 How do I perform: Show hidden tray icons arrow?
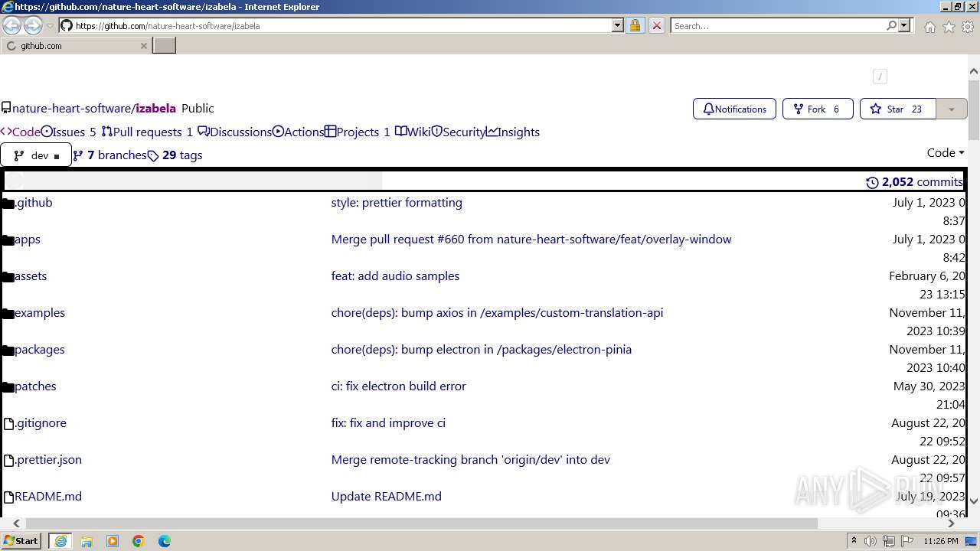click(x=854, y=540)
